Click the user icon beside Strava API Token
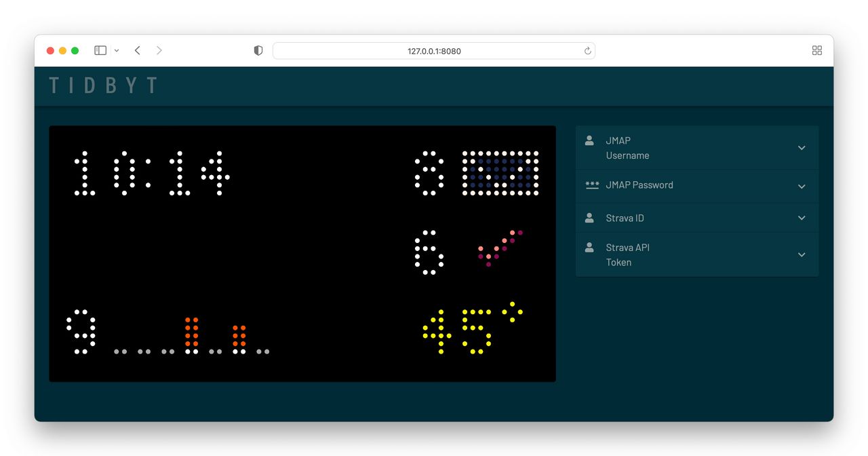 (x=589, y=248)
